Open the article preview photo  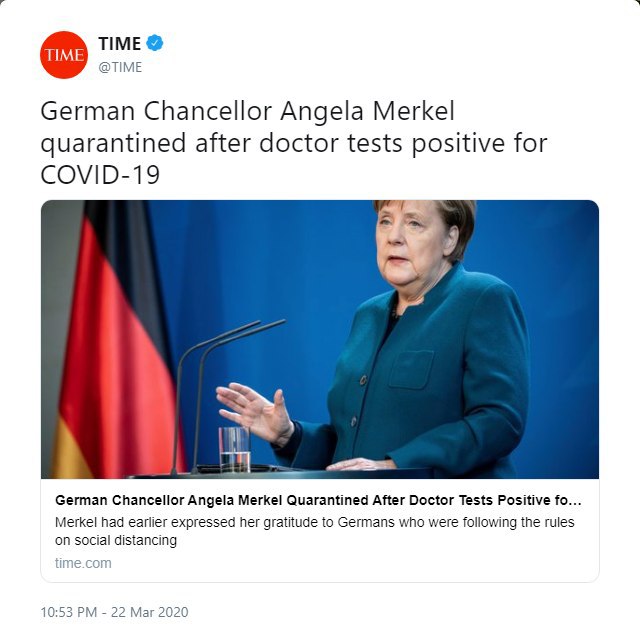click(320, 339)
